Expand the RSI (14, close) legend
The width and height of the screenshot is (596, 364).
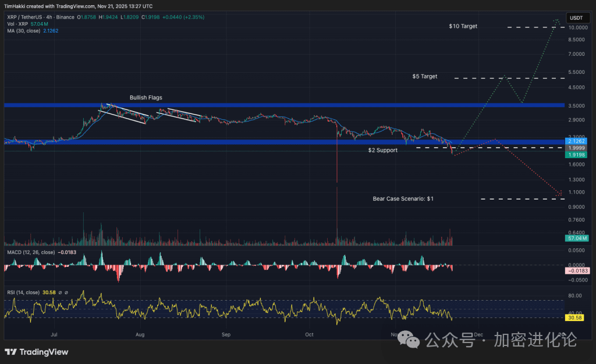pos(23,292)
